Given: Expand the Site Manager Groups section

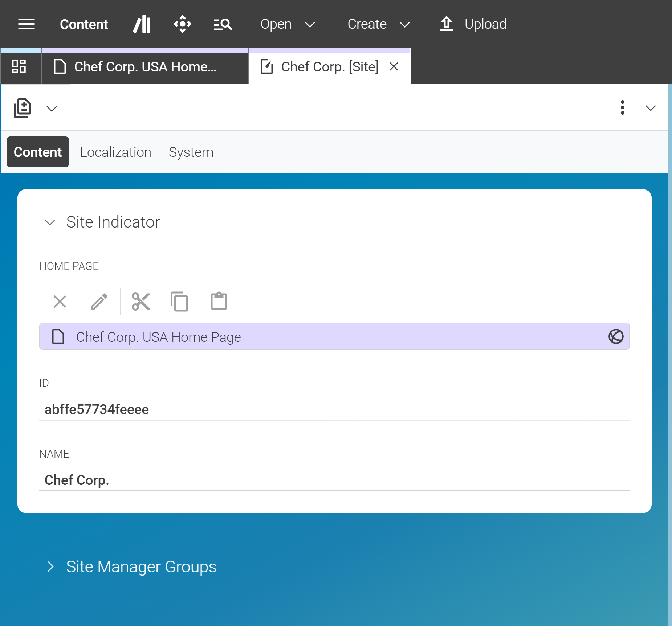Looking at the screenshot, I should pyautogui.click(x=50, y=566).
